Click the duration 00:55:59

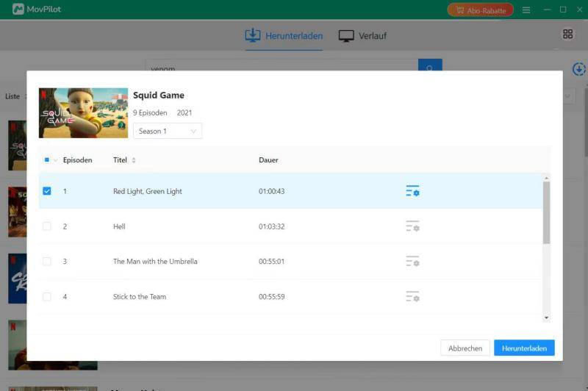pos(271,296)
